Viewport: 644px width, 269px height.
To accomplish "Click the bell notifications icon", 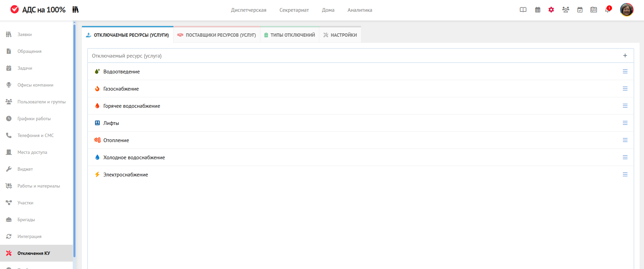I will [x=607, y=10].
